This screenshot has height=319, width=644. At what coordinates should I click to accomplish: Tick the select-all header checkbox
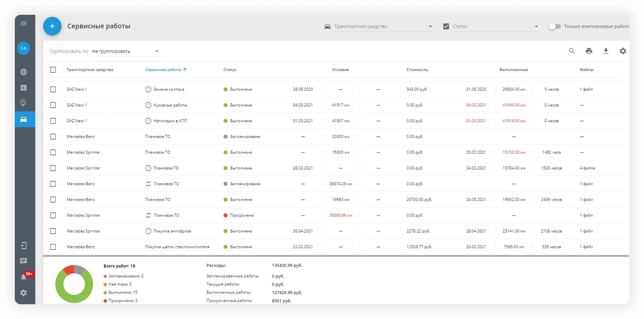[x=53, y=69]
